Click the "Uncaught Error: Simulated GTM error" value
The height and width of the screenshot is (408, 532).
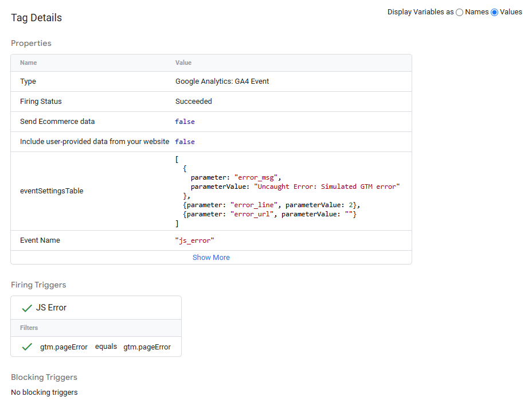(x=327, y=186)
